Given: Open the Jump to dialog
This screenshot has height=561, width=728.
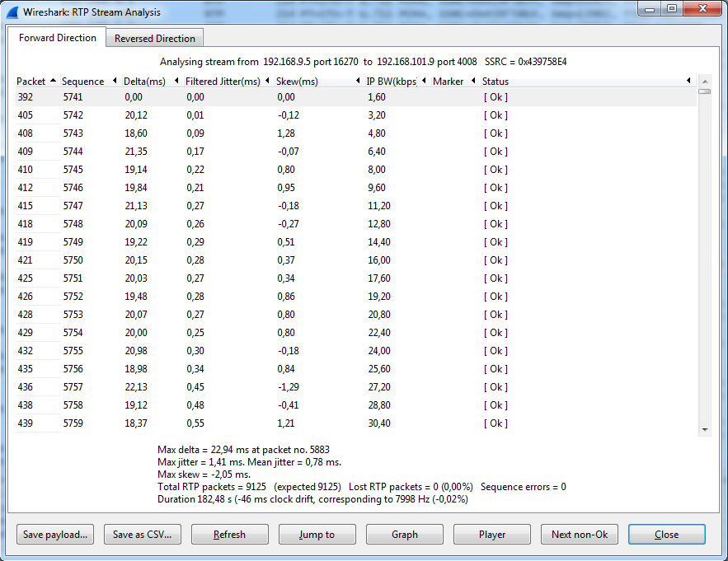Looking at the screenshot, I should (317, 535).
